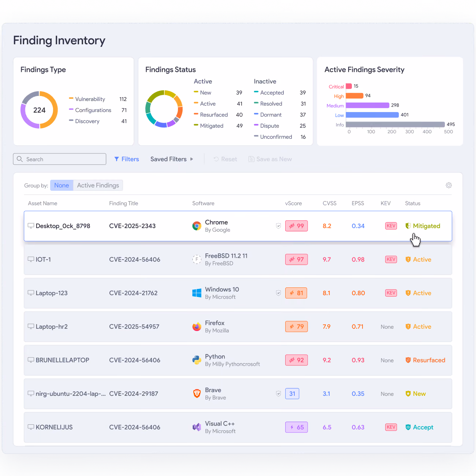The image size is (476, 476).
Task: Click vScore 99 badge
Action: coord(297,226)
